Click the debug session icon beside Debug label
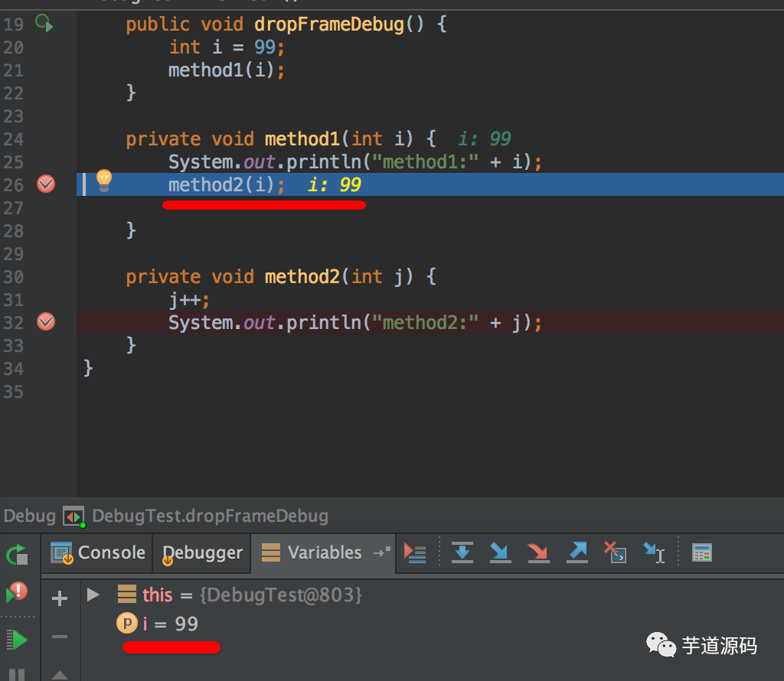This screenshot has height=681, width=784. tap(73, 516)
